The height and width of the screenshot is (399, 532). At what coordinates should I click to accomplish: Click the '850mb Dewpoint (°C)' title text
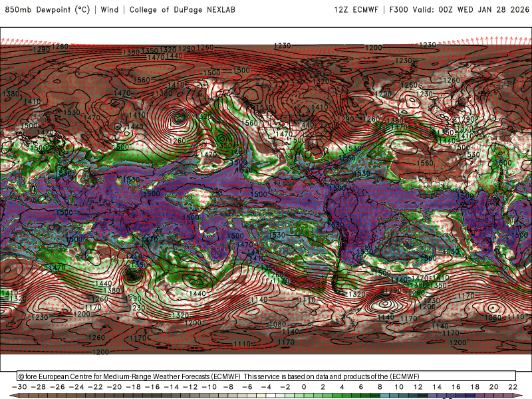pos(47,9)
